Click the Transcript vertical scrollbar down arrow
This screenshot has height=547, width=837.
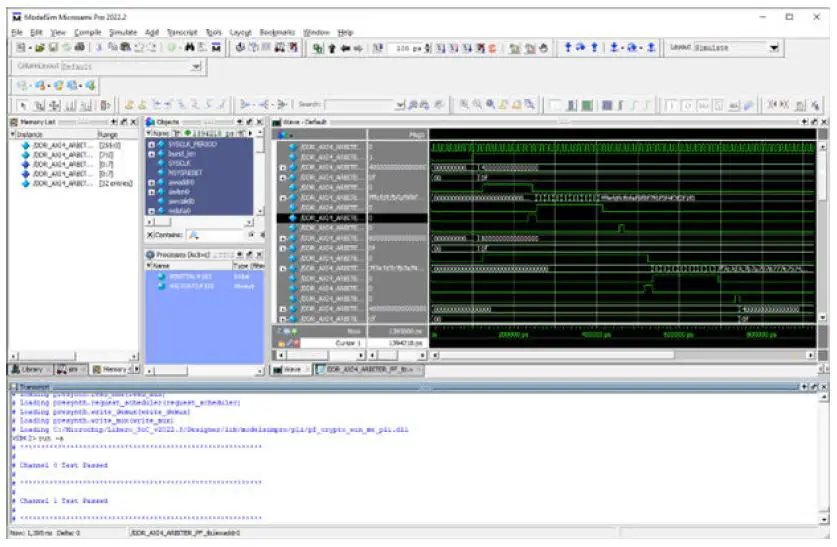click(x=825, y=519)
